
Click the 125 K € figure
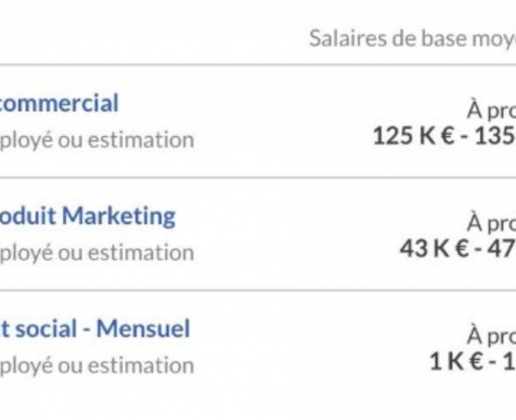[x=413, y=135]
